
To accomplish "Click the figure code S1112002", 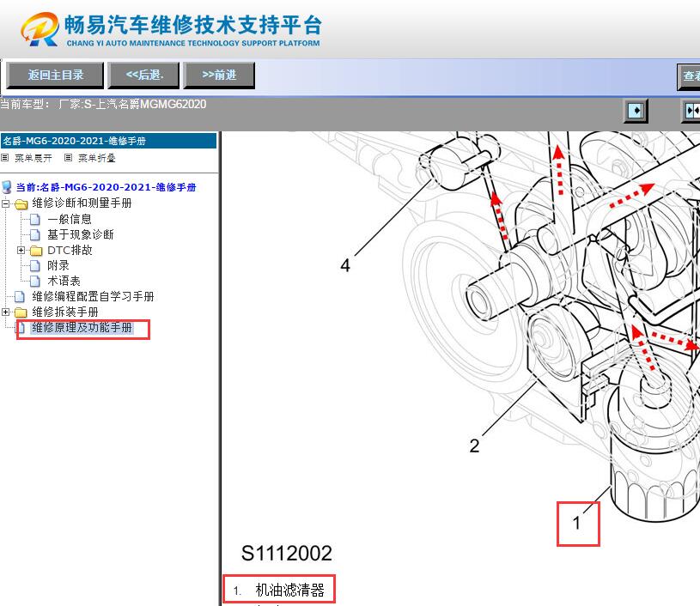I will coord(287,554).
